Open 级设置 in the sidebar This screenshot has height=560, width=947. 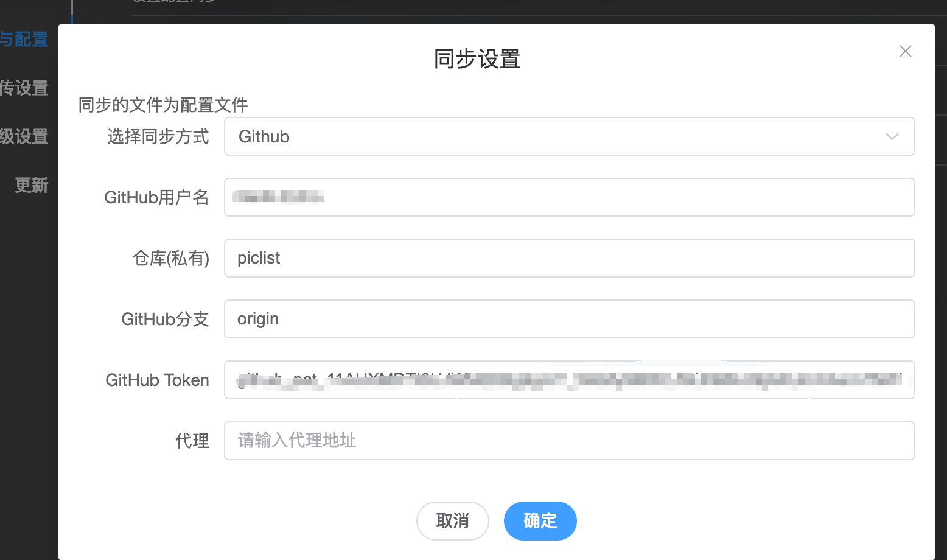[x=24, y=137]
